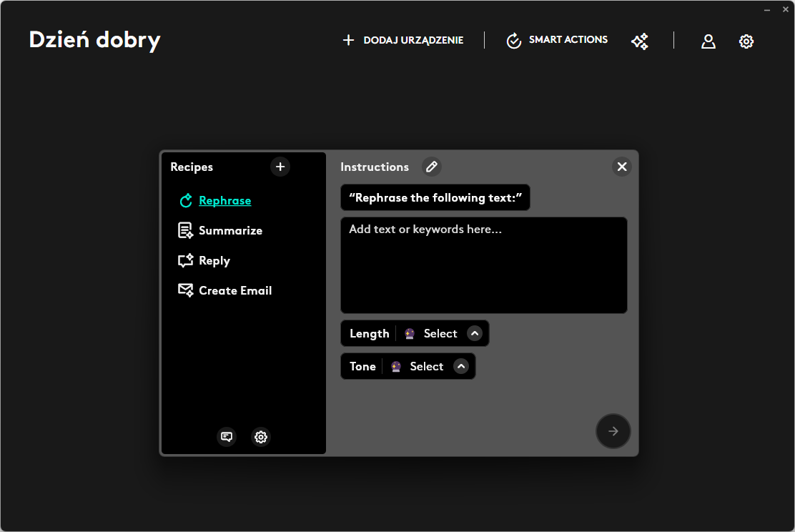
Task: Select the Rephrase recipe link
Action: 224,201
